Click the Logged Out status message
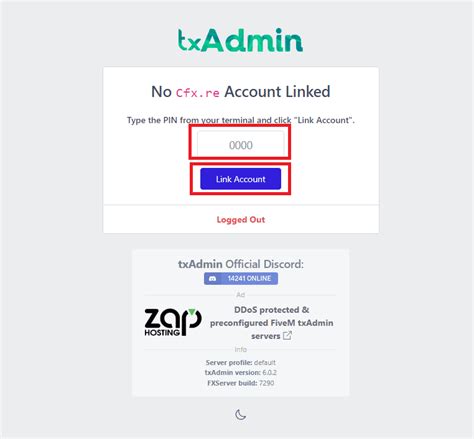 241,220
